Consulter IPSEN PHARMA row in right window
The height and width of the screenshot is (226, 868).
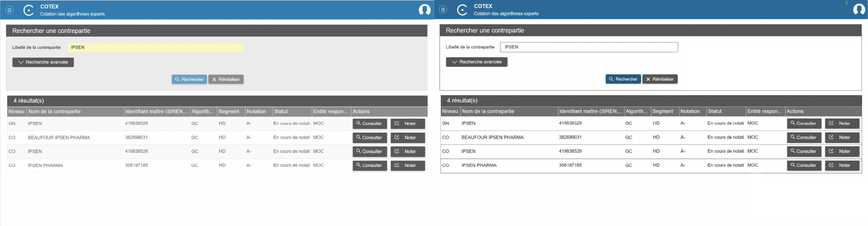pos(803,165)
